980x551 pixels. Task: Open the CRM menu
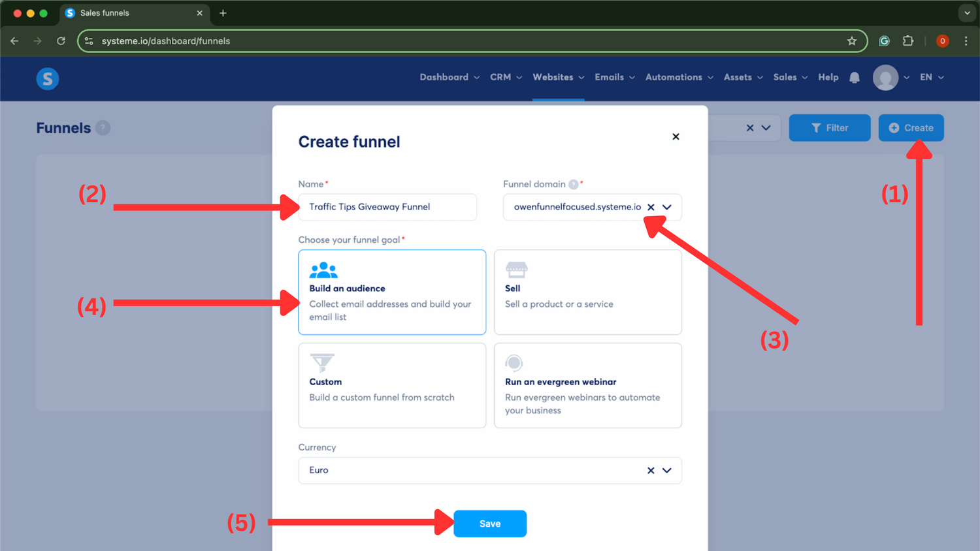[506, 77]
